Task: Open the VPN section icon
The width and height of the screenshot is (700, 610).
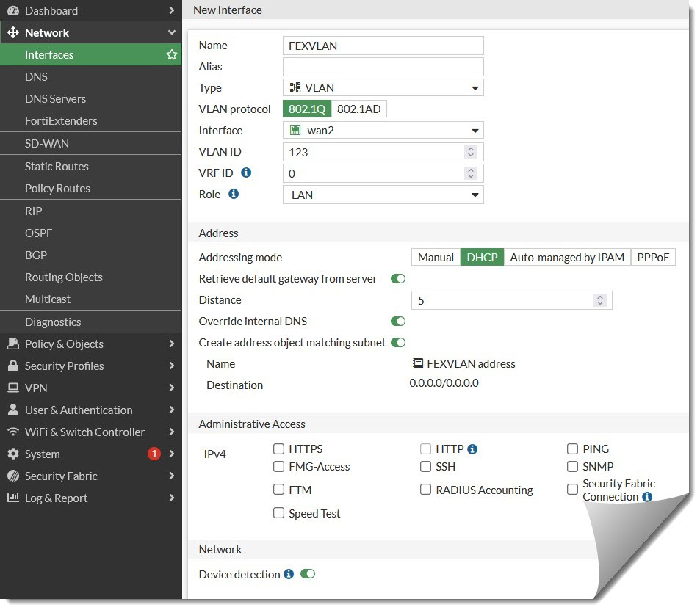Action: (13, 388)
